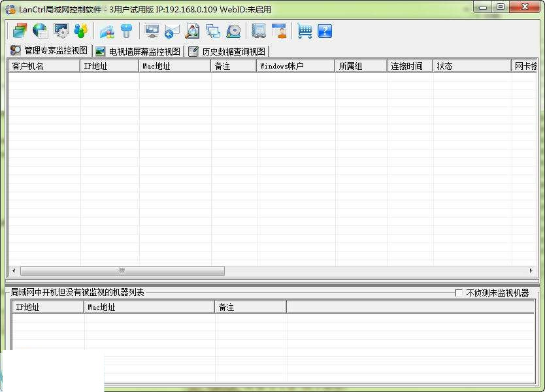Image resolution: width=545 pixels, height=392 pixels.
Task: Select the 管理专家监控视图 tab
Action: click(x=49, y=50)
